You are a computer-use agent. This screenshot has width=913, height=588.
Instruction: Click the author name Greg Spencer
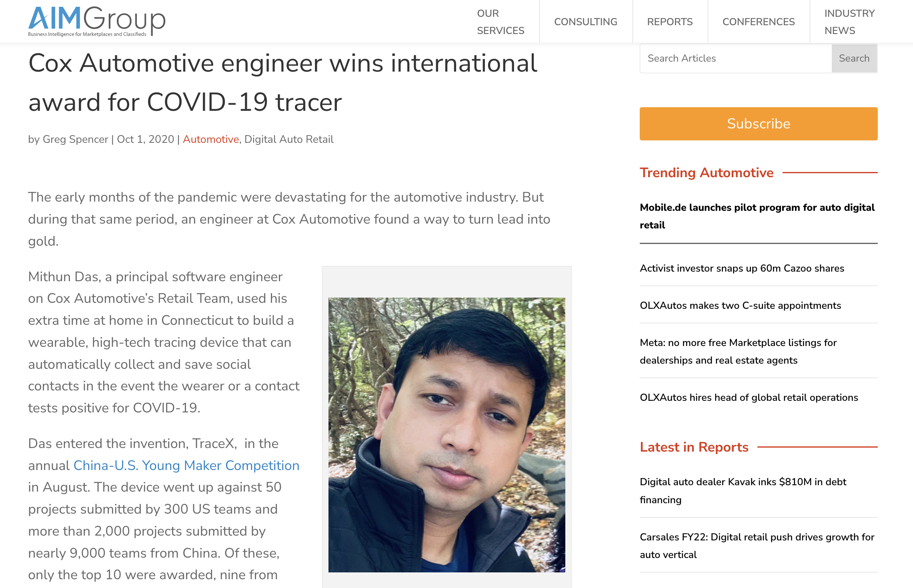(75, 139)
